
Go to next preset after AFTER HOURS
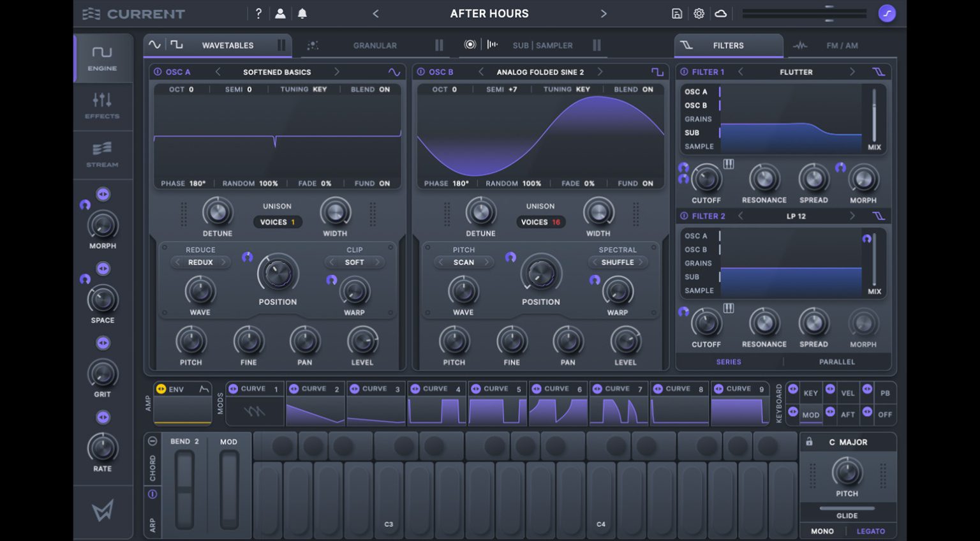pyautogui.click(x=603, y=13)
